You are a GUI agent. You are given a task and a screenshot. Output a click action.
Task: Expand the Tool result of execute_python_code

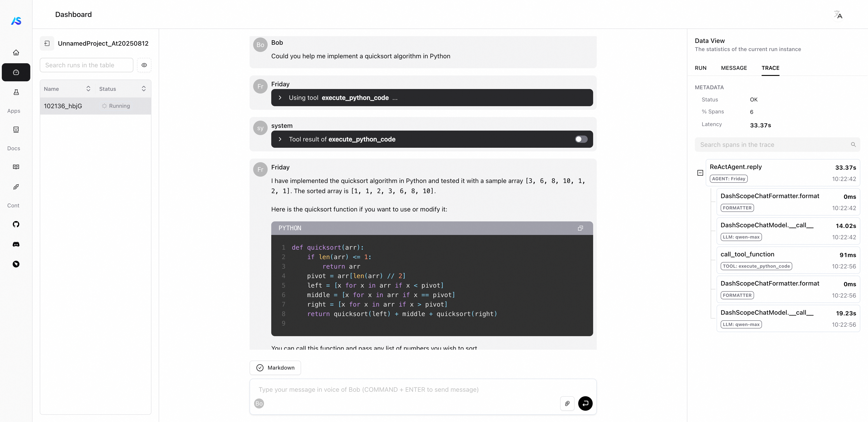[280, 139]
